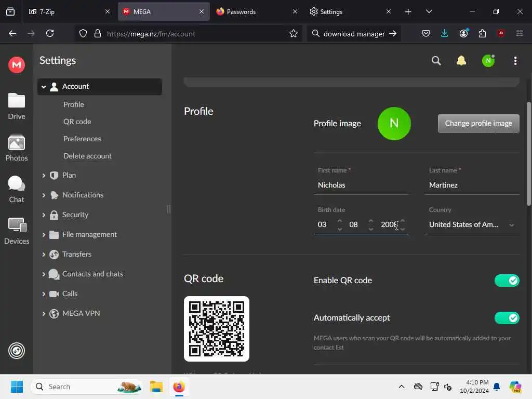The image size is (532, 399).
Task: List all tabs dropdown arrow
Action: click(x=429, y=11)
